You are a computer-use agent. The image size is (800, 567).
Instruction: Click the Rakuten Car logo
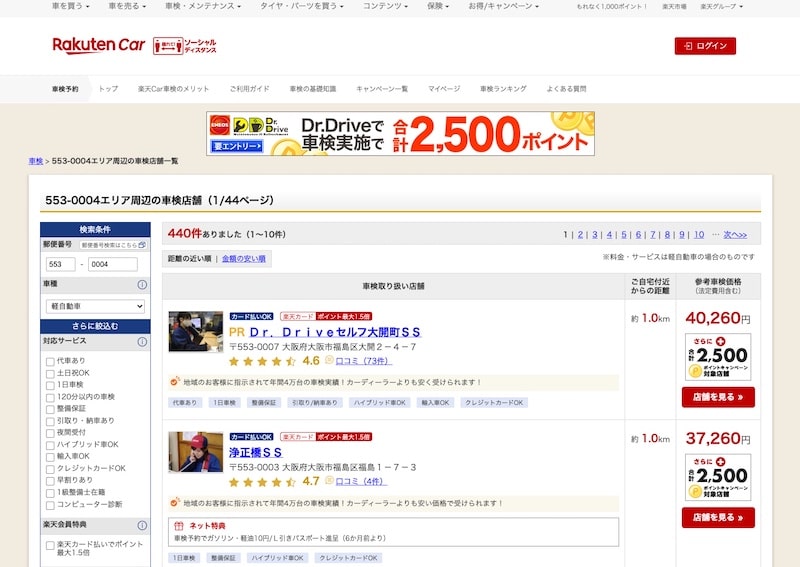(x=98, y=45)
